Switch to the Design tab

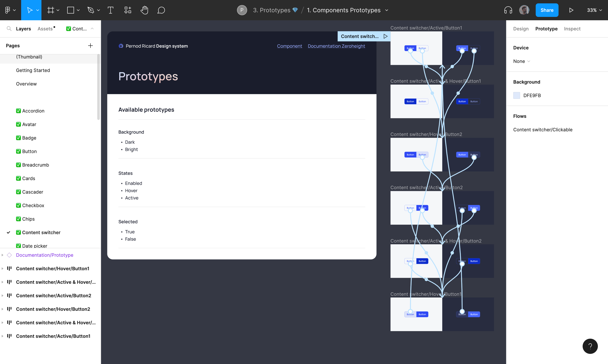click(520, 29)
